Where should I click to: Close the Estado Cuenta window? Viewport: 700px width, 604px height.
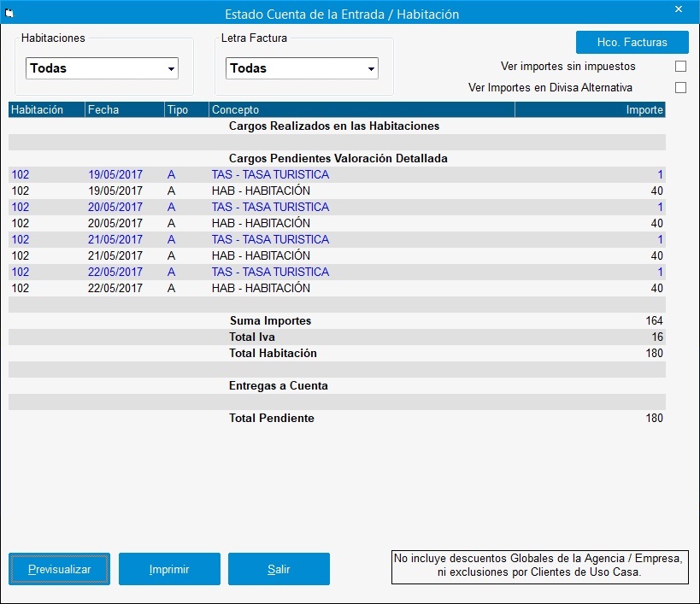(679, 9)
